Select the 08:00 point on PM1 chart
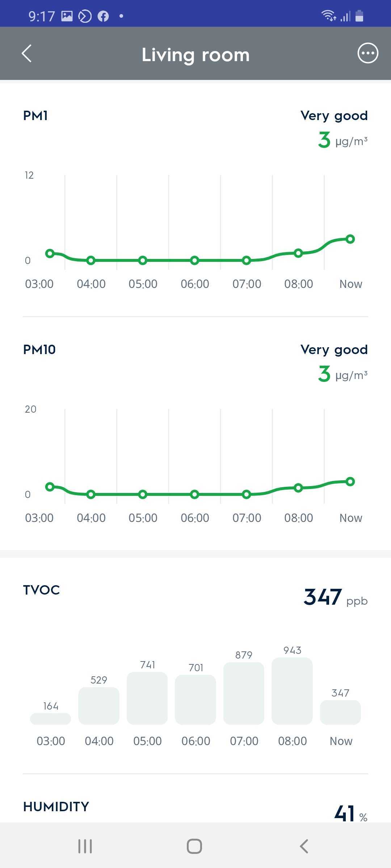 click(x=298, y=253)
